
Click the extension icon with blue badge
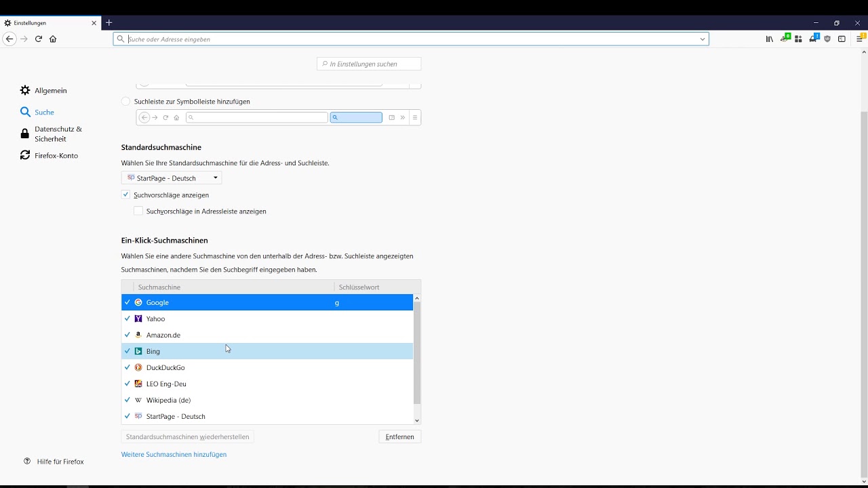pyautogui.click(x=814, y=39)
